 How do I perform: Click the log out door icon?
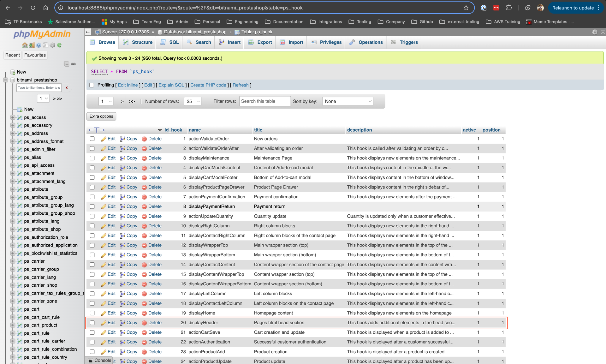(x=32, y=45)
